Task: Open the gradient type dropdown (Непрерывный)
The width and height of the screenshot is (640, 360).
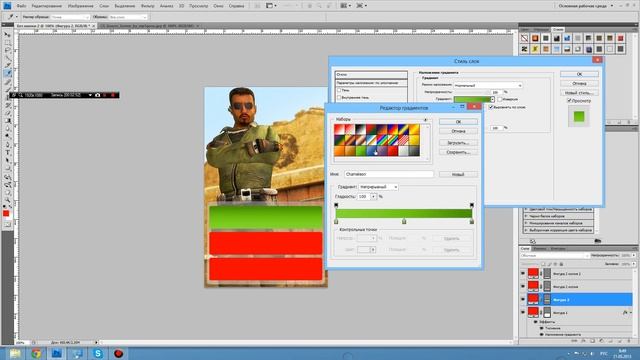Action: [378, 187]
